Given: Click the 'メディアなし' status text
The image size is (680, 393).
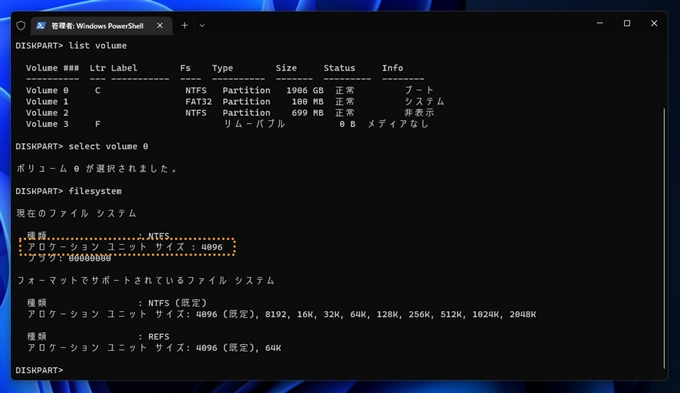Looking at the screenshot, I should click(x=399, y=124).
